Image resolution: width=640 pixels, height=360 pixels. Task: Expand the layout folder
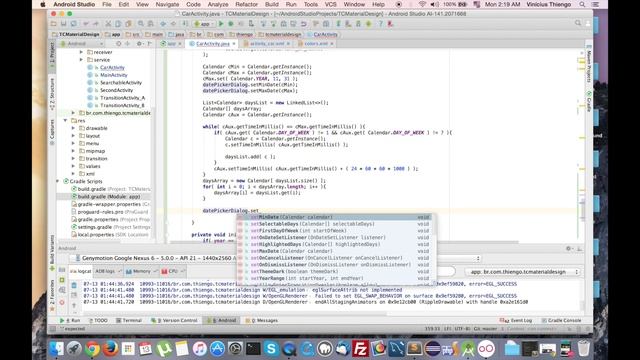pos(73,136)
